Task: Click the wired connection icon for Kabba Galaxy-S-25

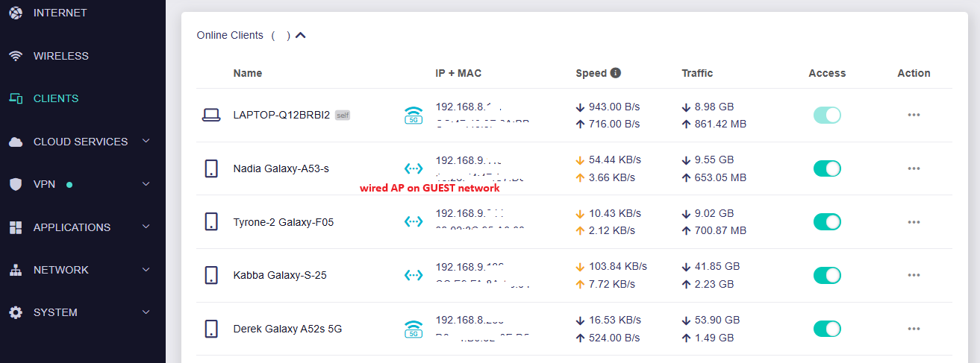Action: 413,275
